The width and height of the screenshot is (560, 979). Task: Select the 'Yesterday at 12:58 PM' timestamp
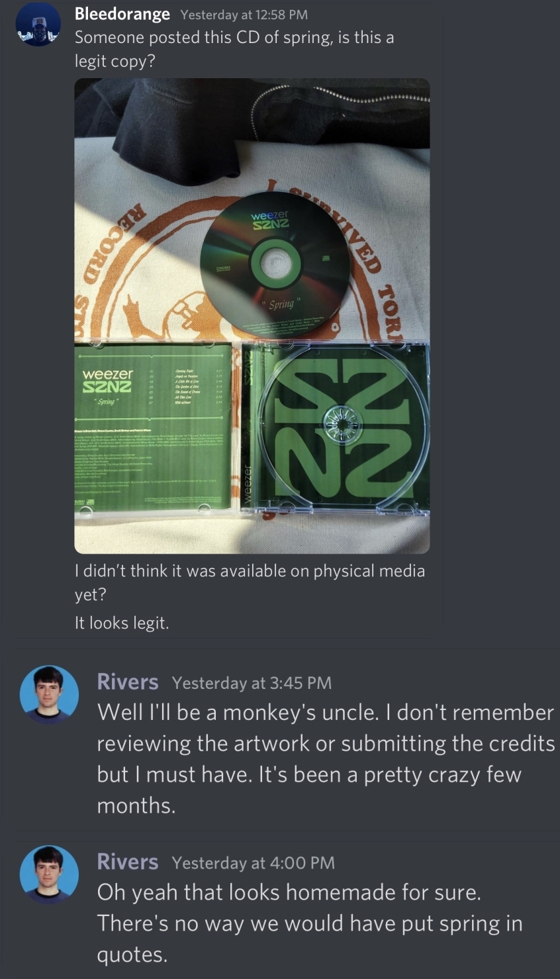pos(244,15)
